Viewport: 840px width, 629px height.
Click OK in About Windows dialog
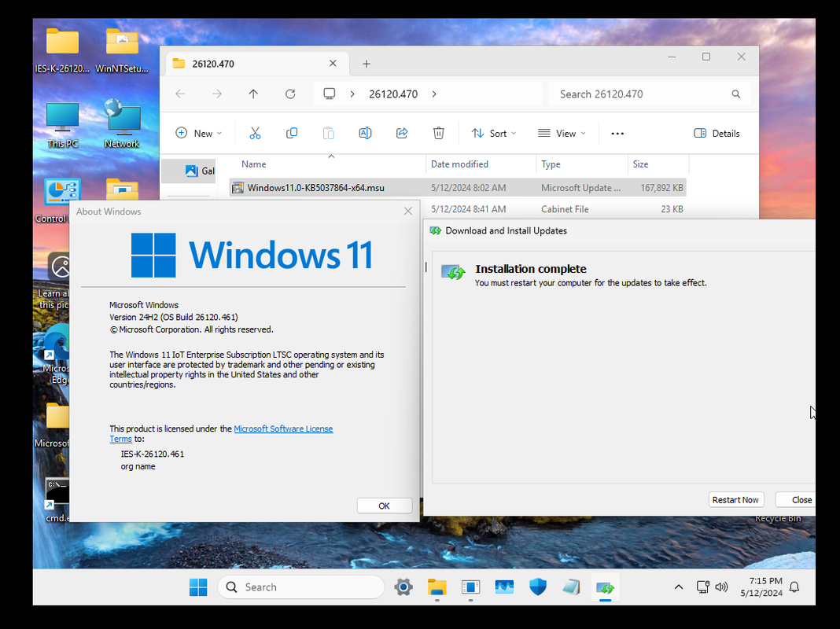tap(384, 506)
